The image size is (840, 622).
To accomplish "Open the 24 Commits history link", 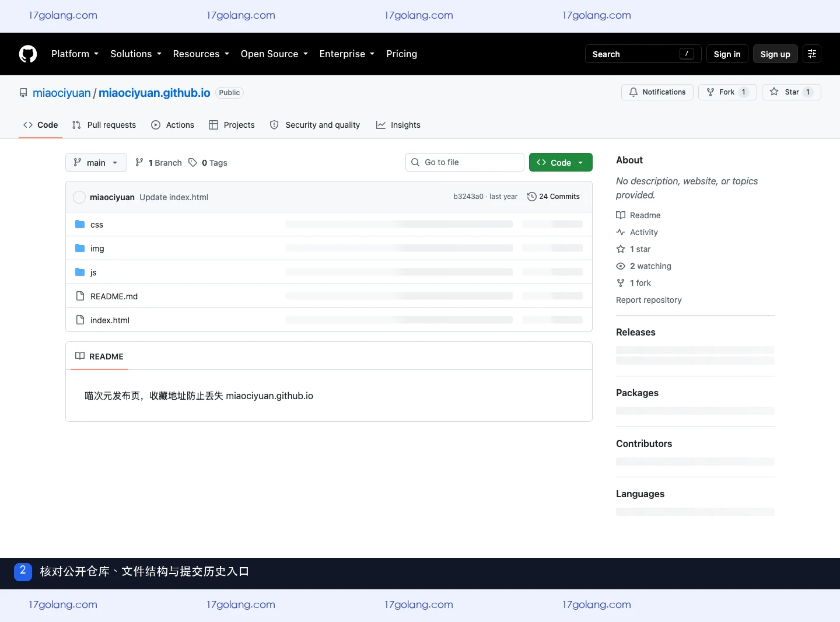I will pyautogui.click(x=554, y=197).
